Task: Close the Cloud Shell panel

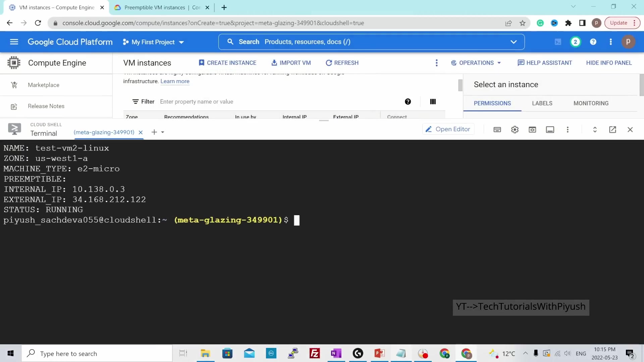Action: 630,130
